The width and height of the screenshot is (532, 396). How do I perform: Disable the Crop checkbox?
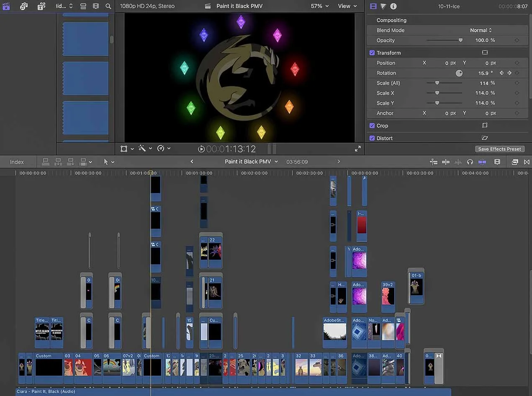(372, 126)
